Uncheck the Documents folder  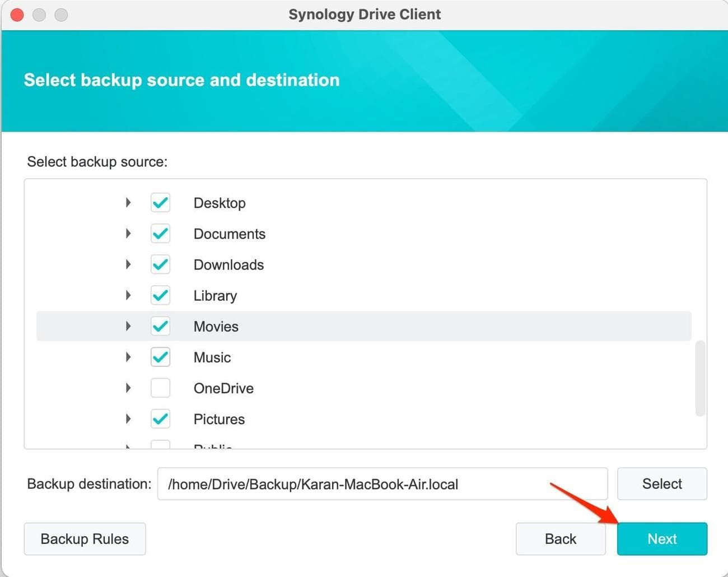[x=160, y=234]
